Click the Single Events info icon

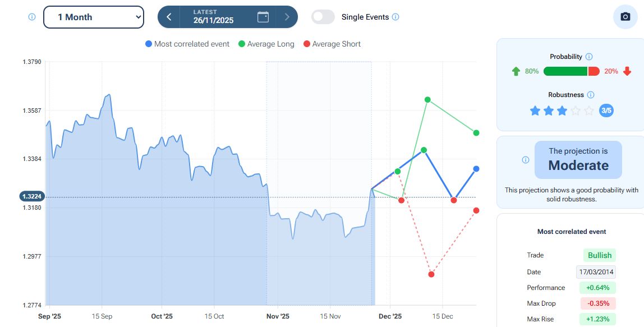coord(395,17)
